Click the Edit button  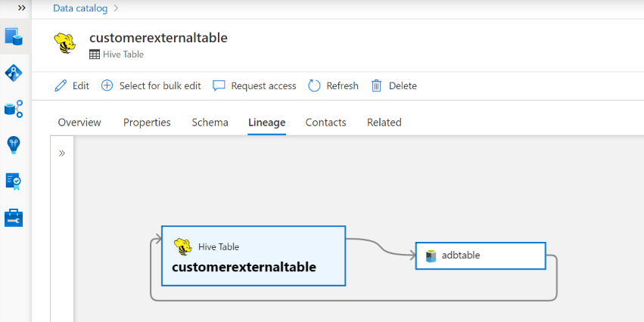[x=72, y=85]
